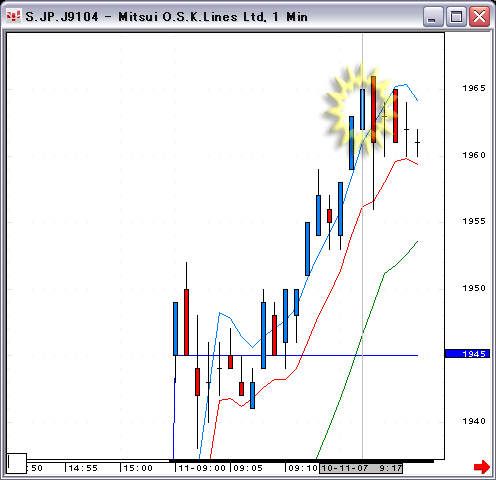Viewport: 496px width, 480px height.
Task: Click the 09:10 time axis label
Action: point(303,468)
